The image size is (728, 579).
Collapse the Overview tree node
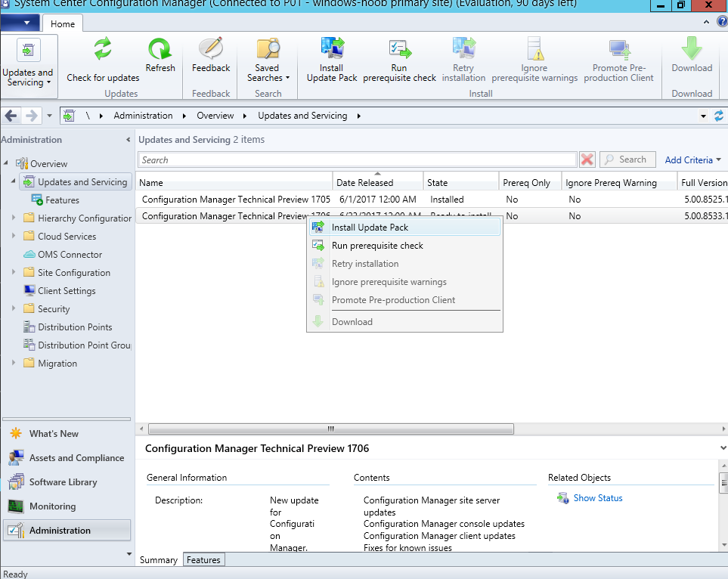coord(6,163)
